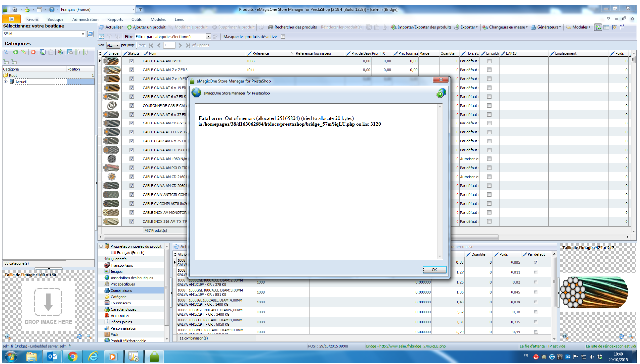Open Rechercher des produits
The image size is (640, 364).
click(293, 27)
